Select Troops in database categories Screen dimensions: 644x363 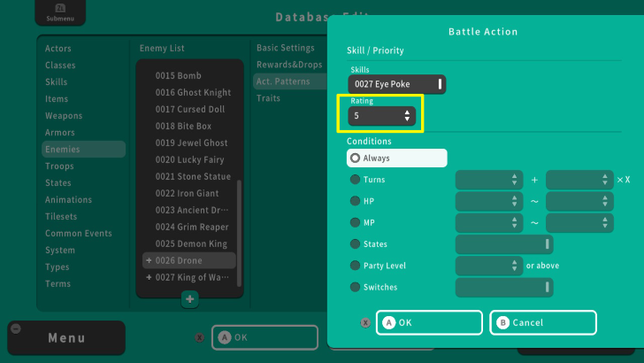coord(59,166)
